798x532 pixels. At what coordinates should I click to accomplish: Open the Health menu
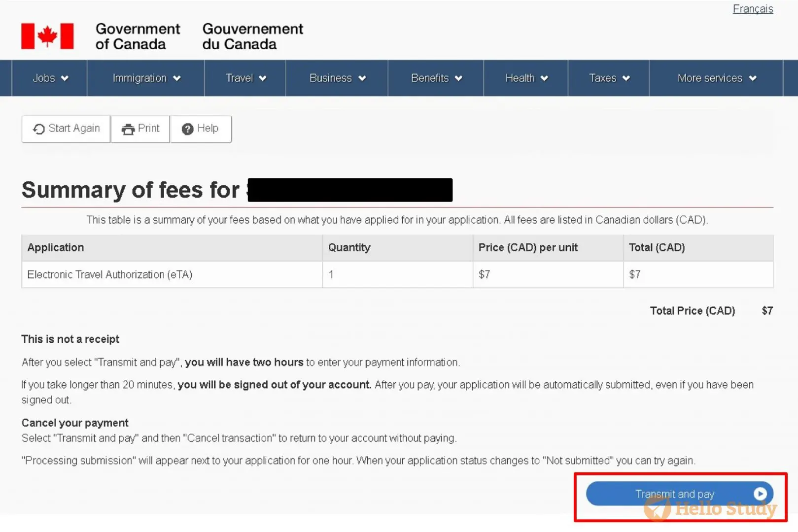[x=526, y=78]
